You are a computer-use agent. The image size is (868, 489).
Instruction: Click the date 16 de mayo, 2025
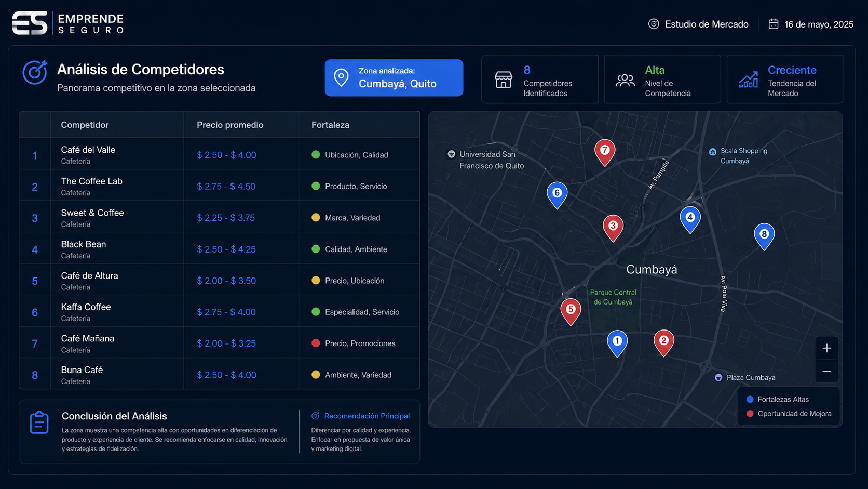819,24
